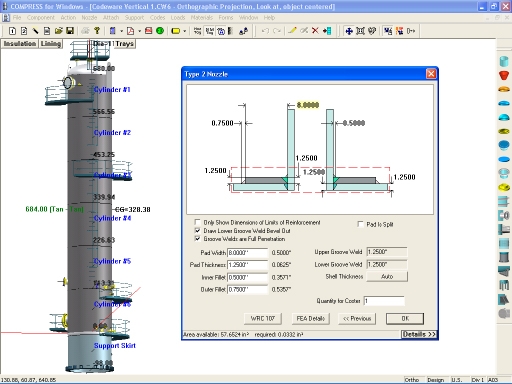Select the blue flat disc cover icon

point(504,159)
